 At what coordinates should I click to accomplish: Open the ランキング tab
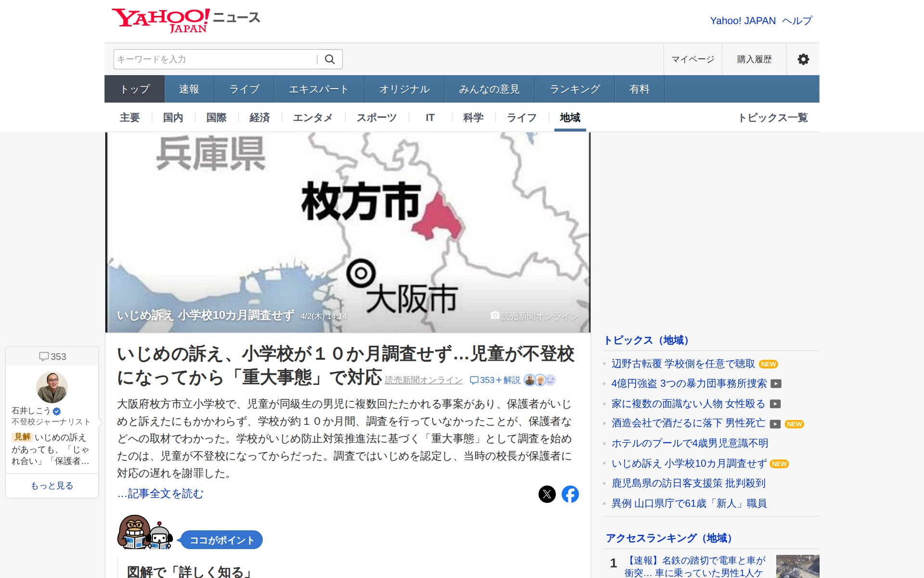point(575,89)
